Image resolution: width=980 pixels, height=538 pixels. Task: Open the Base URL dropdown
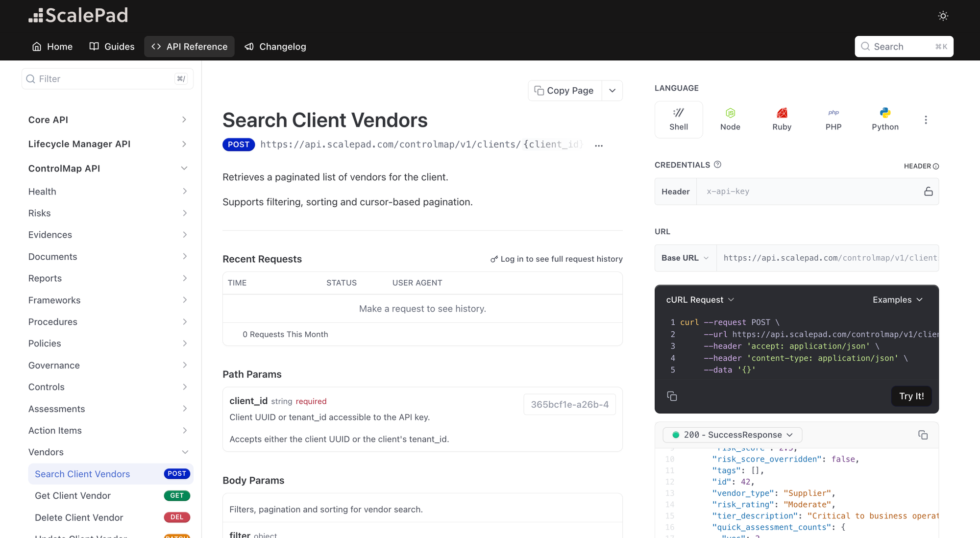pyautogui.click(x=685, y=258)
